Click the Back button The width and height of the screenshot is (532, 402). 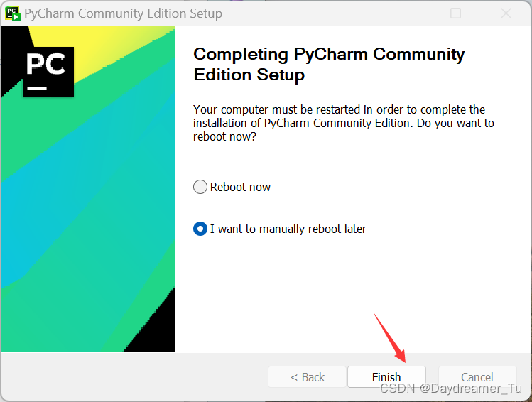click(x=307, y=376)
